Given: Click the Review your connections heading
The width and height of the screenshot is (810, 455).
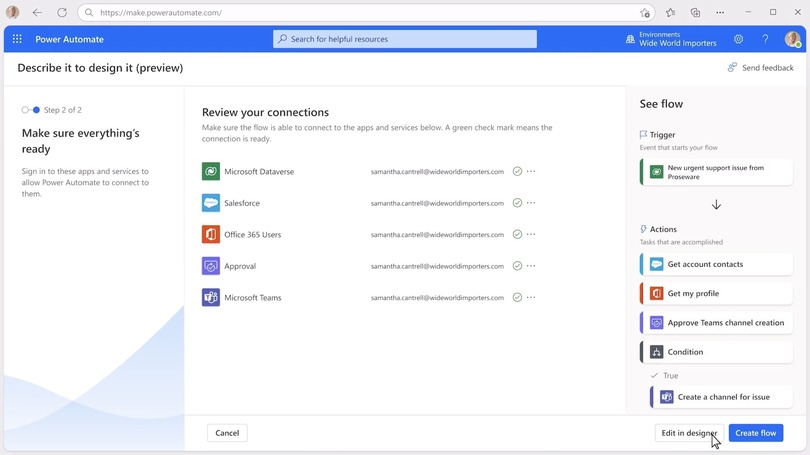Looking at the screenshot, I should point(265,112).
